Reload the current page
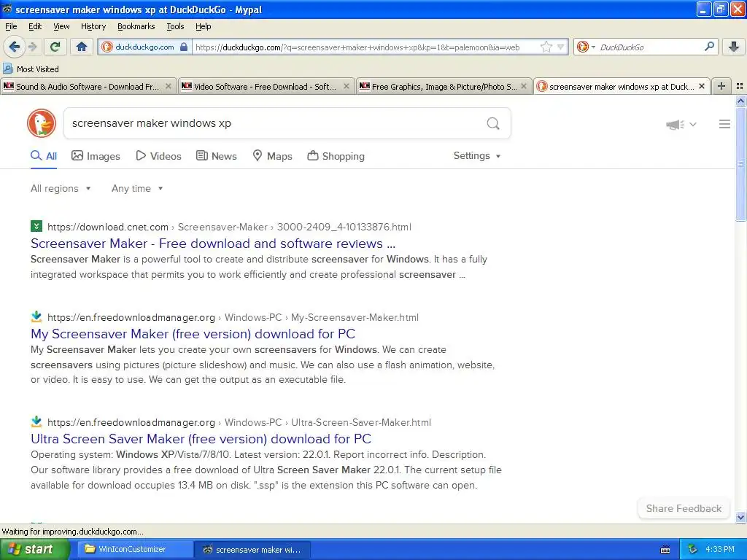The width and height of the screenshot is (747, 560). click(x=55, y=47)
